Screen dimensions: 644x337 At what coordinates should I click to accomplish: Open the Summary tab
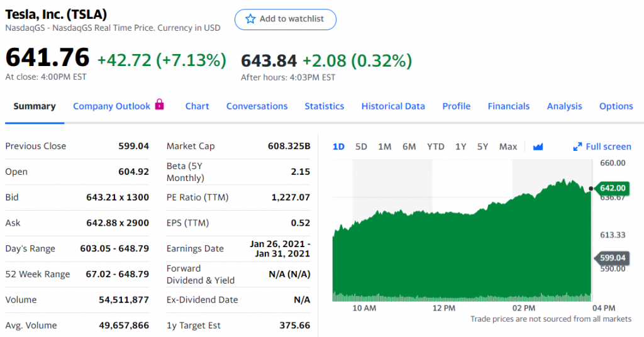(x=35, y=106)
